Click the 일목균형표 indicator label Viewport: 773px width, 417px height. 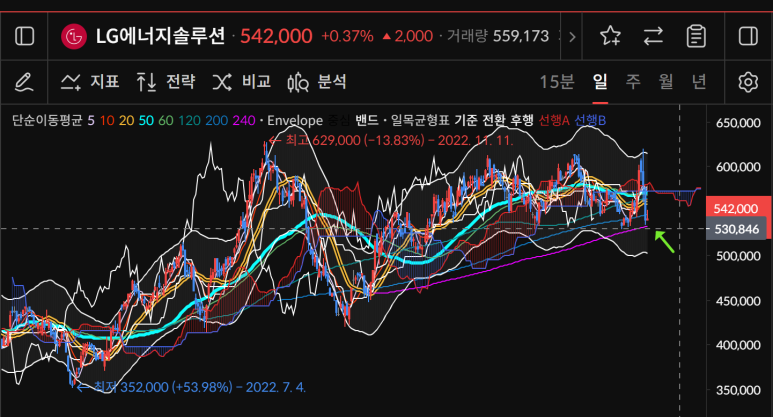point(420,120)
